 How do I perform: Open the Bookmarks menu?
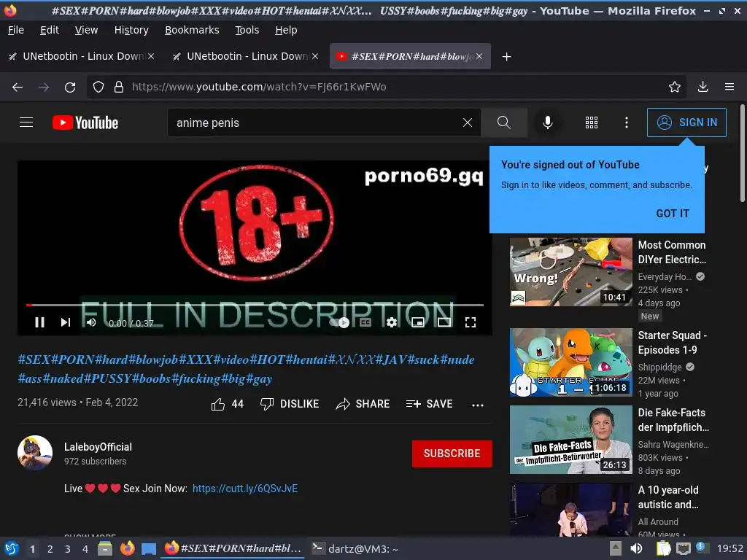[192, 30]
